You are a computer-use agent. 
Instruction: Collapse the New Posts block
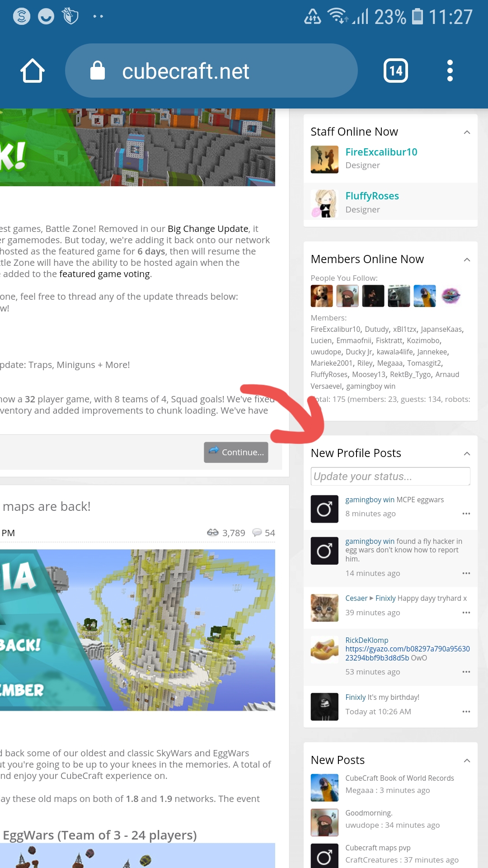[x=467, y=760]
